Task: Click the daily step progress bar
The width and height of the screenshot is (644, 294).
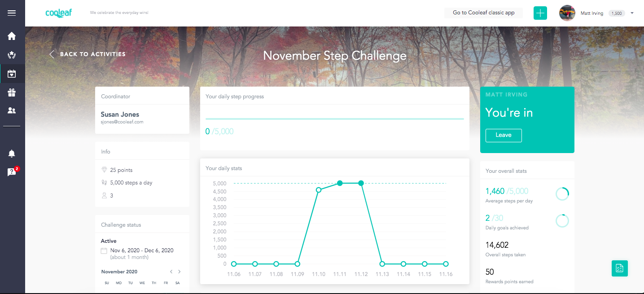Action: [x=334, y=119]
